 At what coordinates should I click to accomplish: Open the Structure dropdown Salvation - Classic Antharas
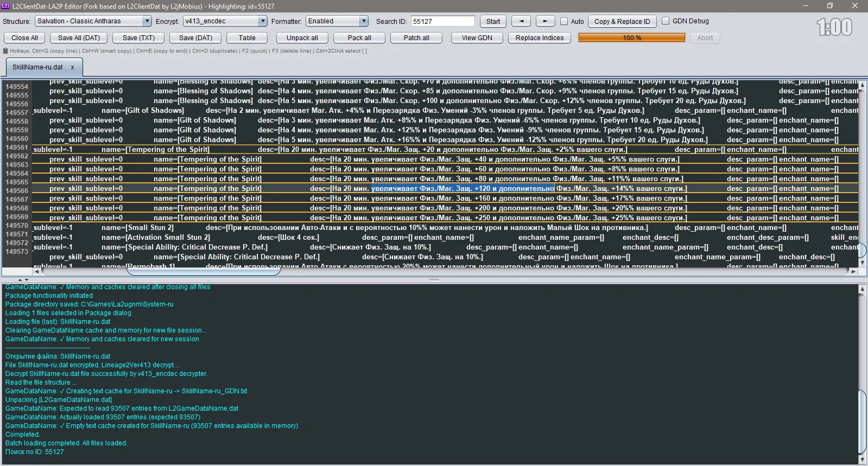93,21
